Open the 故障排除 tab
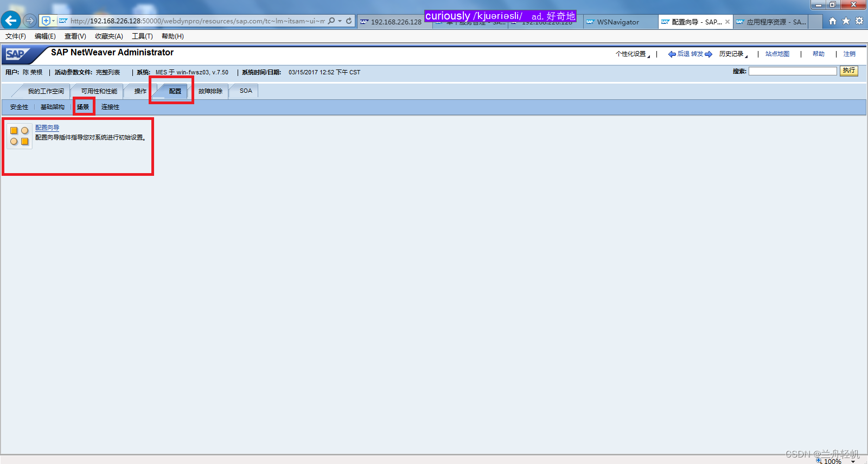Viewport: 868px width, 464px height. point(210,91)
